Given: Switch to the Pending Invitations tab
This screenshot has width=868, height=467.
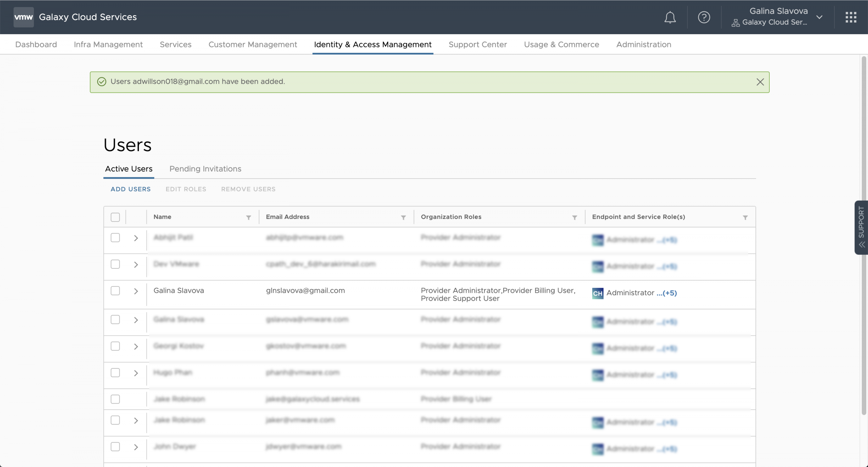Looking at the screenshot, I should pyautogui.click(x=205, y=169).
